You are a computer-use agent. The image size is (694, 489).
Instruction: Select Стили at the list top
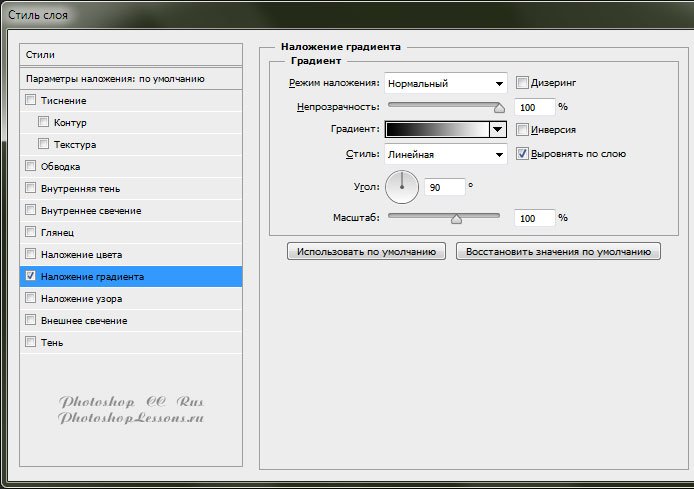click(131, 54)
